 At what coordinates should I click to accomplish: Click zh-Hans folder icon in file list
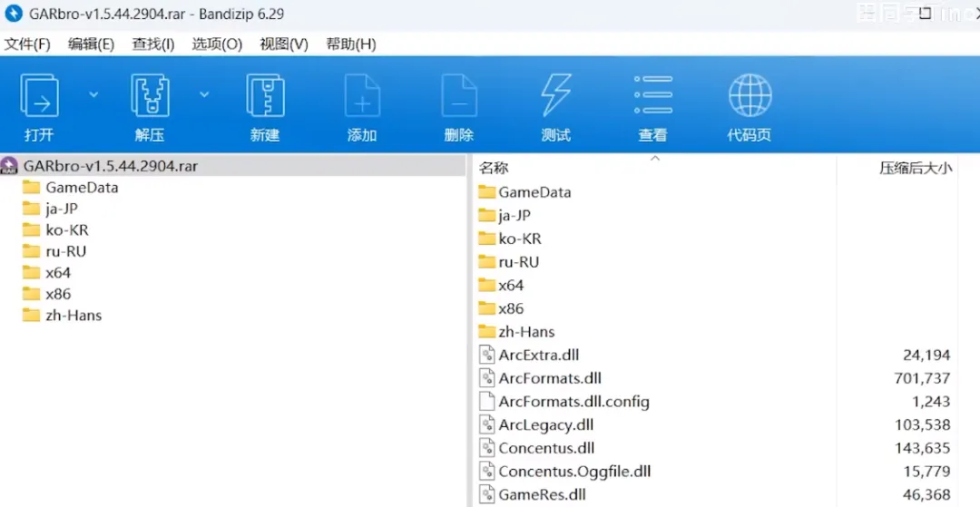487,332
